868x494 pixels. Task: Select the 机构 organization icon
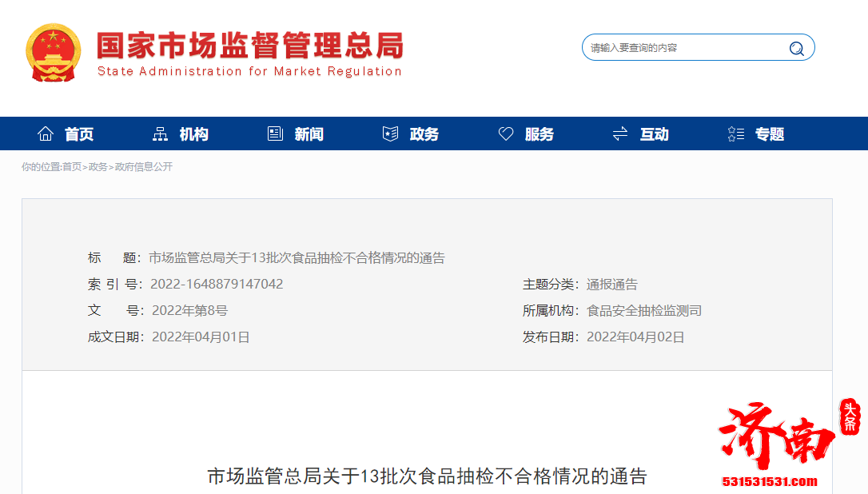tap(159, 133)
